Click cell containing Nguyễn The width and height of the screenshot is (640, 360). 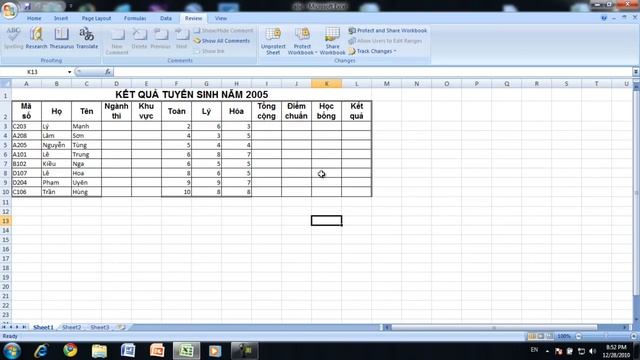[x=56, y=145]
